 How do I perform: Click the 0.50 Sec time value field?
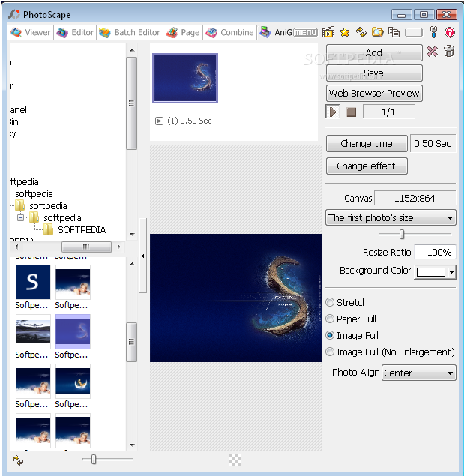[433, 143]
